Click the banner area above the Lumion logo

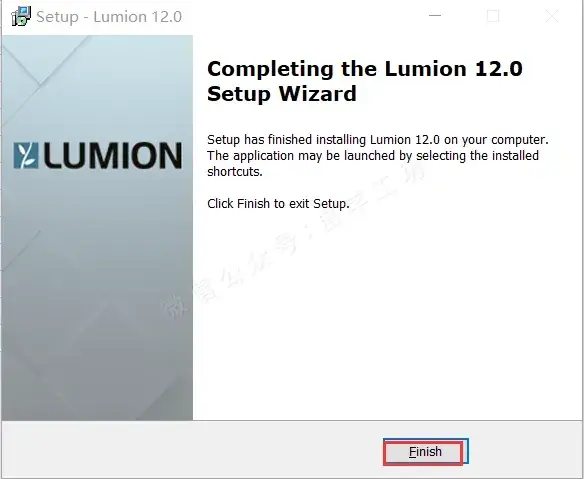[97, 88]
